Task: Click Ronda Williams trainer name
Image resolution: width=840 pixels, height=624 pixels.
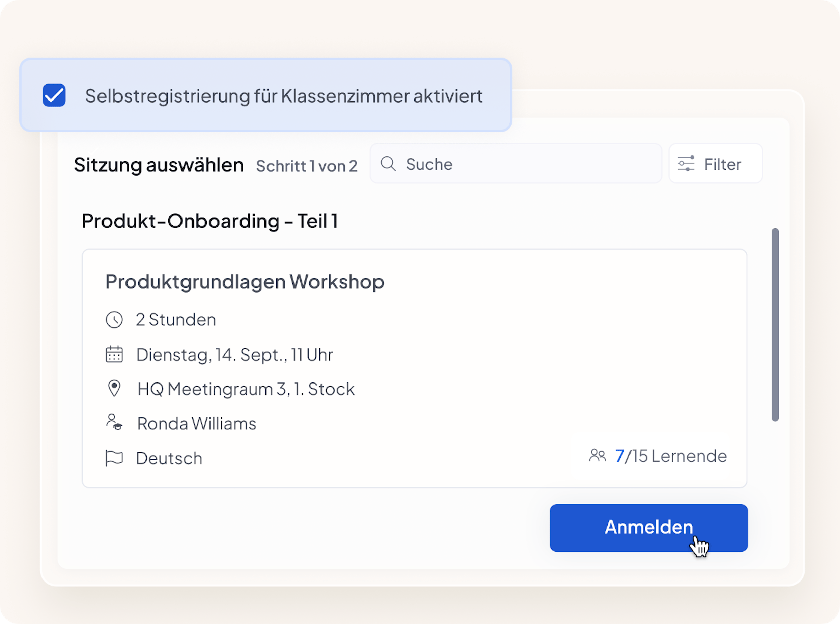Action: [197, 423]
